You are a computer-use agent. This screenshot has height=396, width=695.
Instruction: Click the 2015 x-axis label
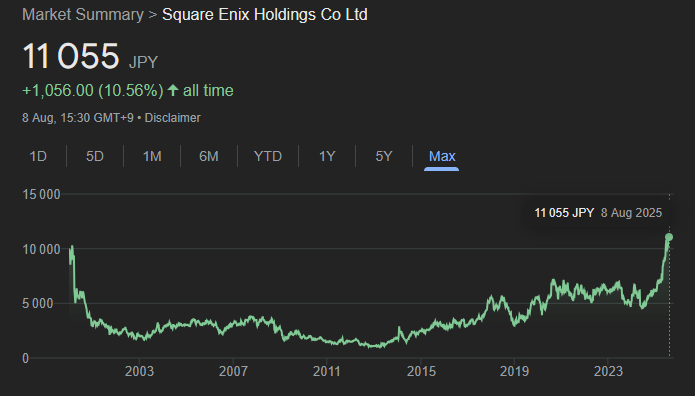coord(421,371)
